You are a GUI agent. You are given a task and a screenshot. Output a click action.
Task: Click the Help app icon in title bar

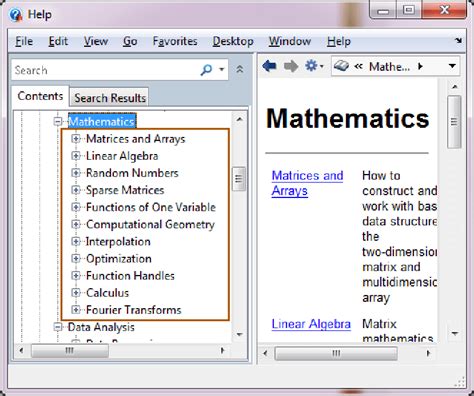pyautogui.click(x=15, y=15)
